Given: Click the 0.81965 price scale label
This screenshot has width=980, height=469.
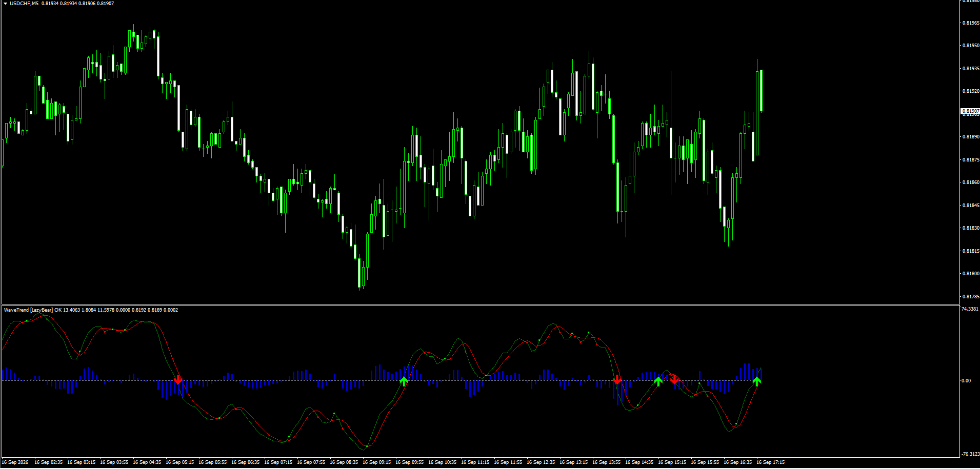Looking at the screenshot, I should coord(971,23).
